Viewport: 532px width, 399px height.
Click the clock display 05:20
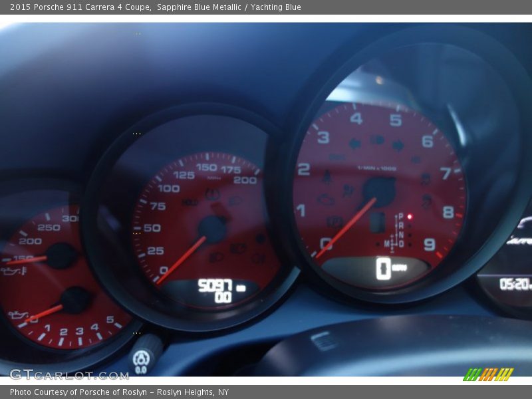(515, 284)
